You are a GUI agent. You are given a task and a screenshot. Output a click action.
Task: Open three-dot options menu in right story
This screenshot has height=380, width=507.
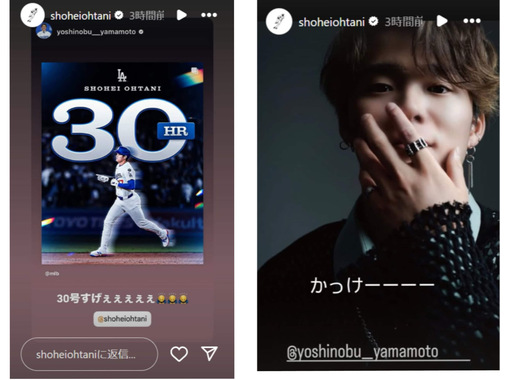pyautogui.click(x=472, y=21)
